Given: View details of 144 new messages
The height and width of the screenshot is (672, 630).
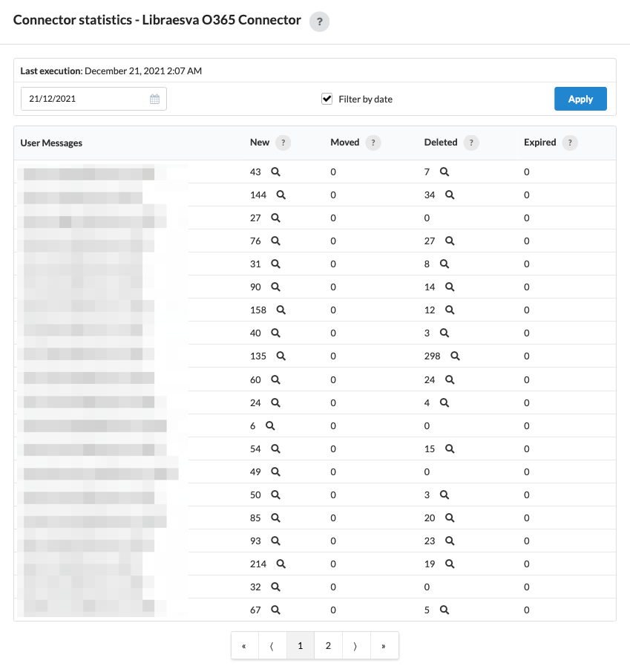Looking at the screenshot, I should [x=281, y=195].
